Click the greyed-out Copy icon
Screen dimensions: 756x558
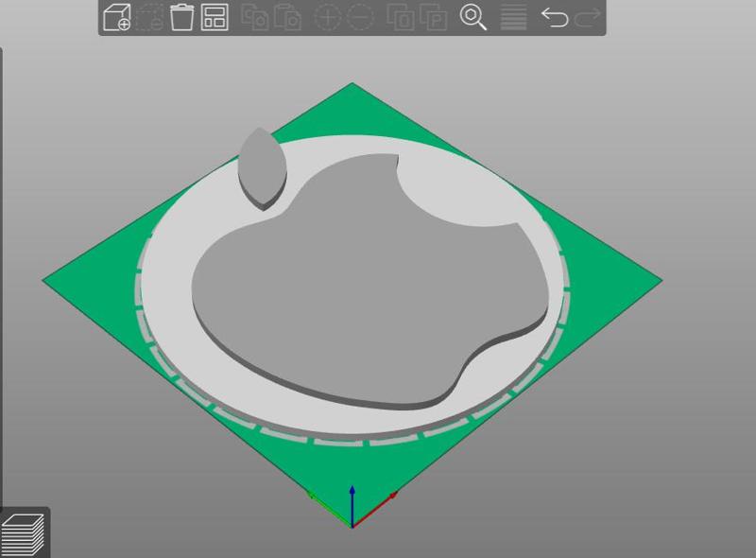(254, 17)
